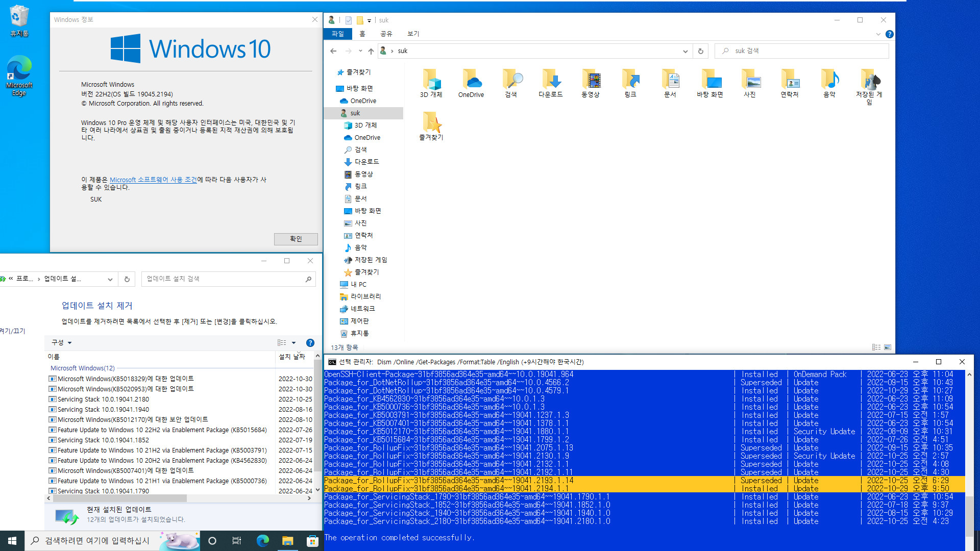Refresh the update list window

coord(127,279)
